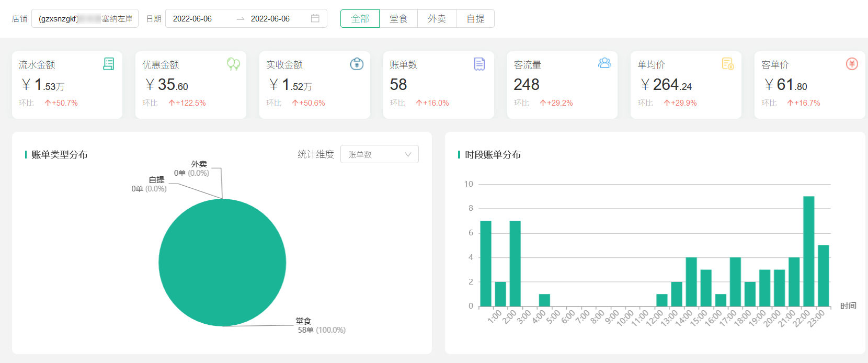Click the chevron arrow in 账单数 dropdown
This screenshot has height=363, width=868.
coord(408,154)
